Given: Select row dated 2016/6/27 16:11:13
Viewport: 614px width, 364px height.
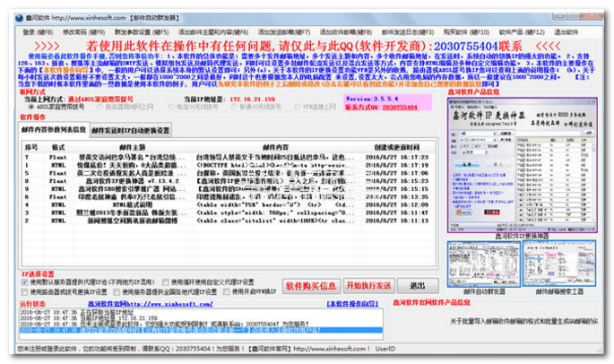Looking at the screenshot, I should [x=229, y=221].
